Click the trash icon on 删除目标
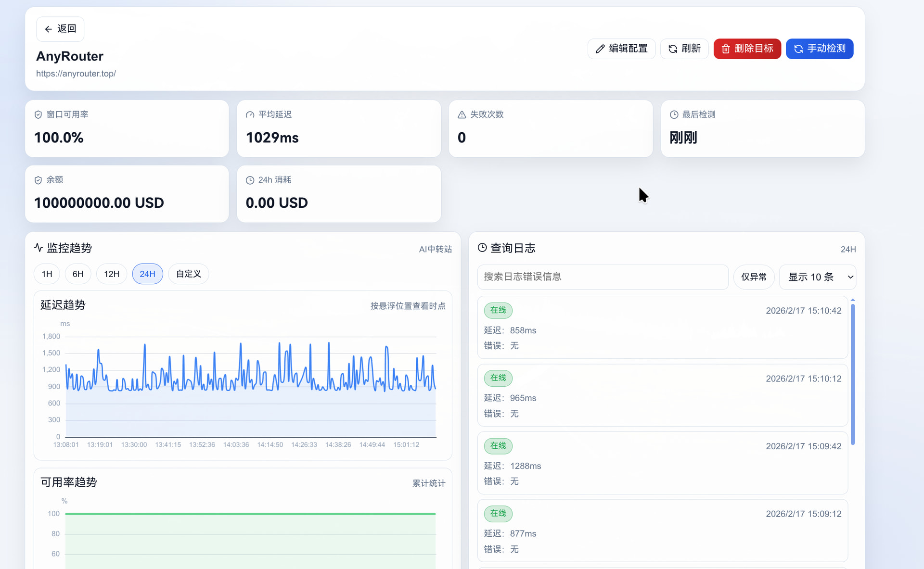The height and width of the screenshot is (569, 924). click(726, 49)
